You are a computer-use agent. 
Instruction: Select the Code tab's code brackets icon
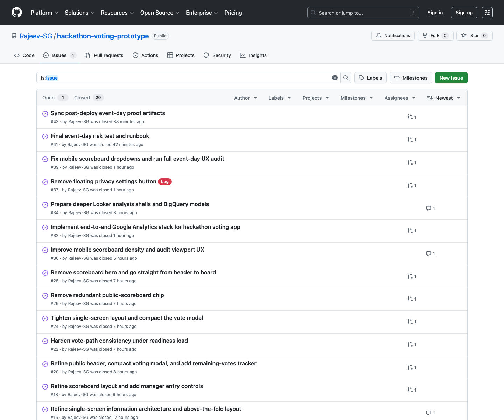tap(16, 55)
